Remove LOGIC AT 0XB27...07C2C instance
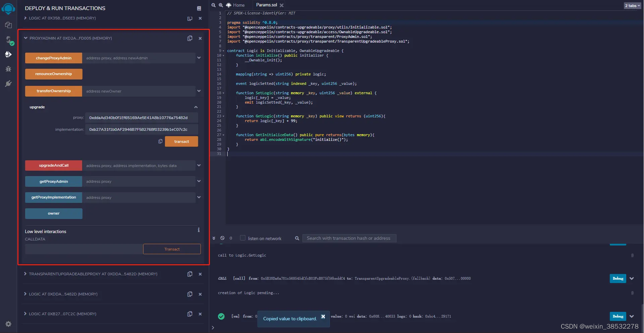 tap(200, 314)
